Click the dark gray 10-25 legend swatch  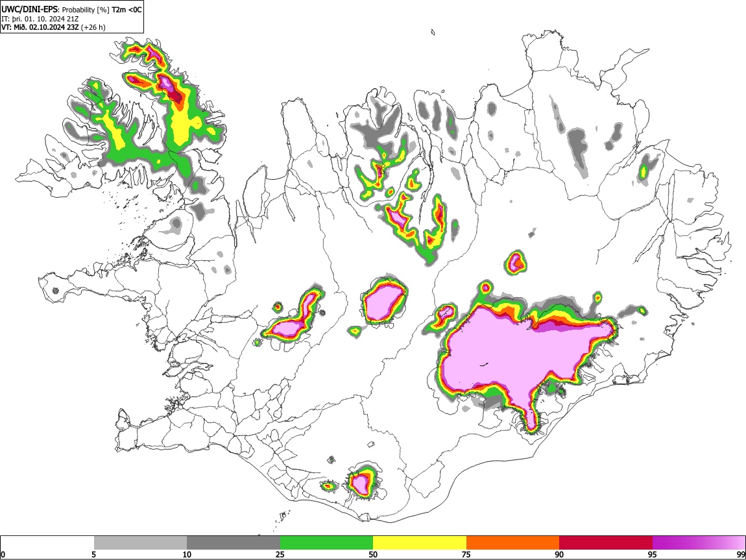234,543
